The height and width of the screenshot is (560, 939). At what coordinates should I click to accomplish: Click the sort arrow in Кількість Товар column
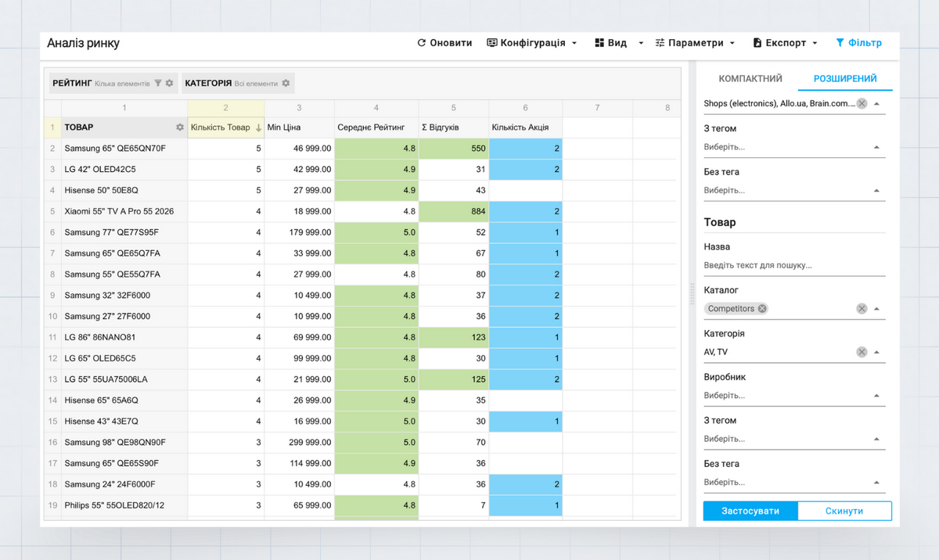click(258, 127)
